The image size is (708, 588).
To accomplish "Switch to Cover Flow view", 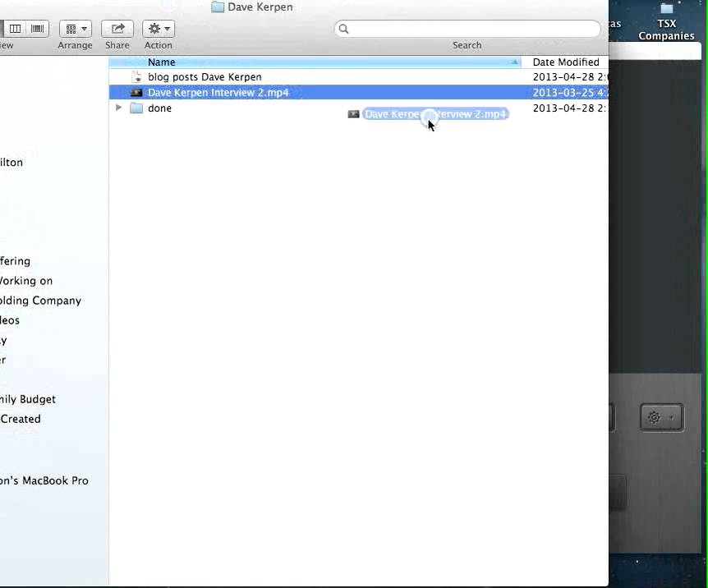I will [x=38, y=29].
